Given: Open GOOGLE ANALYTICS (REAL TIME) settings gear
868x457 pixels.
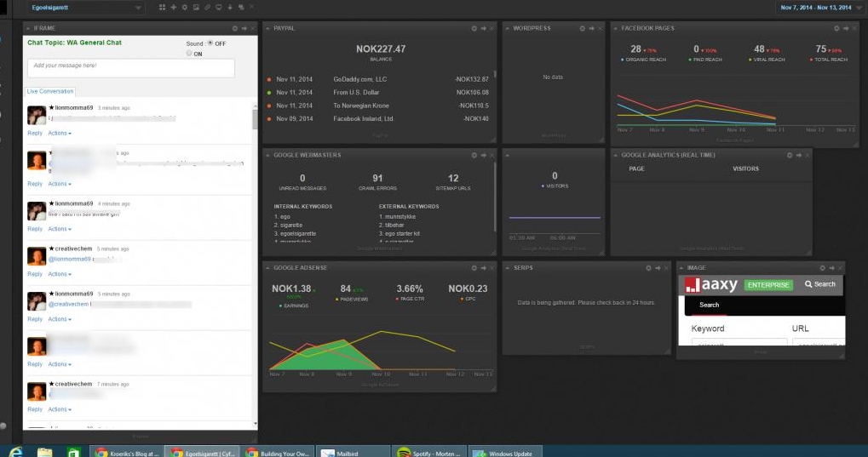Looking at the screenshot, I should pos(790,156).
